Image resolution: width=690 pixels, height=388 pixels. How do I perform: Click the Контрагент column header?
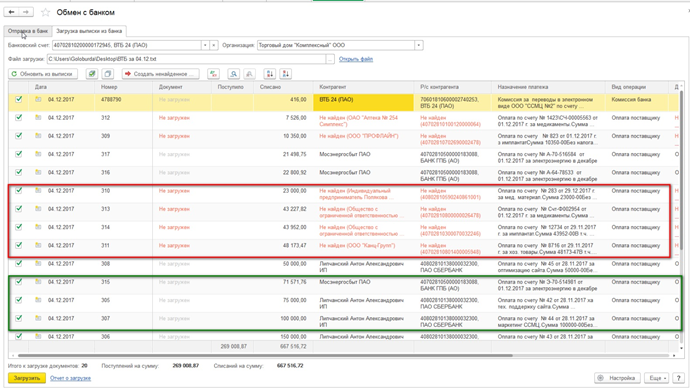(363, 87)
